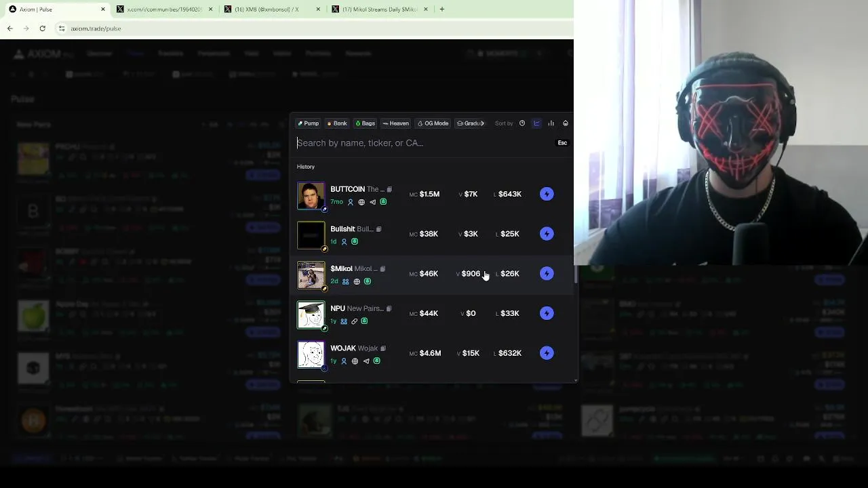Image resolution: width=868 pixels, height=488 pixels.
Task: Click the search results scrollbar
Action: pos(576,274)
